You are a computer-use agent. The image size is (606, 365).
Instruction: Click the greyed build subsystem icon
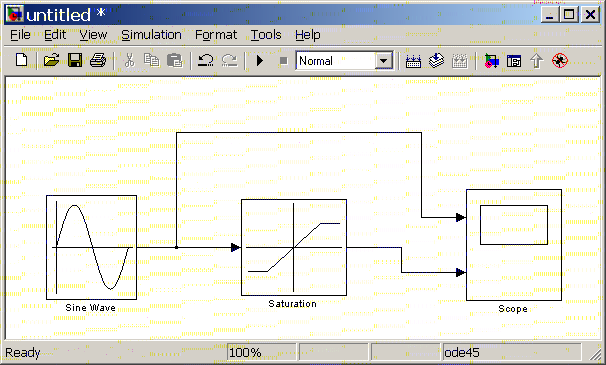460,61
